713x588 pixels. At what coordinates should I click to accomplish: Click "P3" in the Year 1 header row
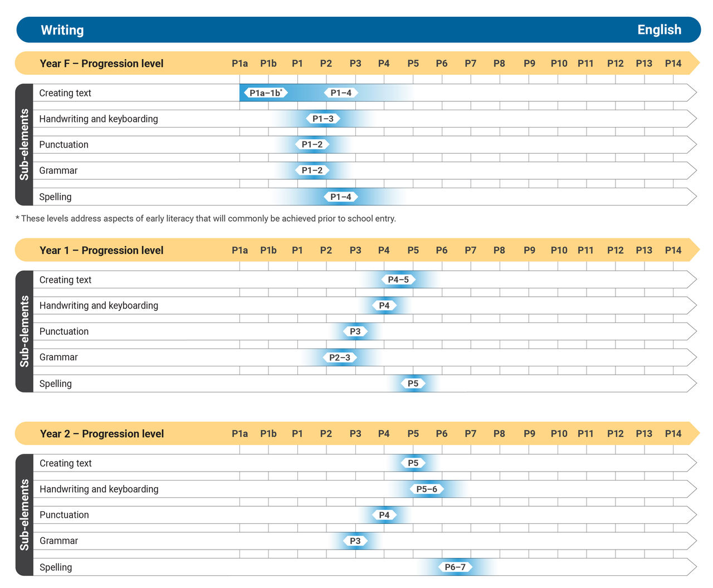(355, 251)
